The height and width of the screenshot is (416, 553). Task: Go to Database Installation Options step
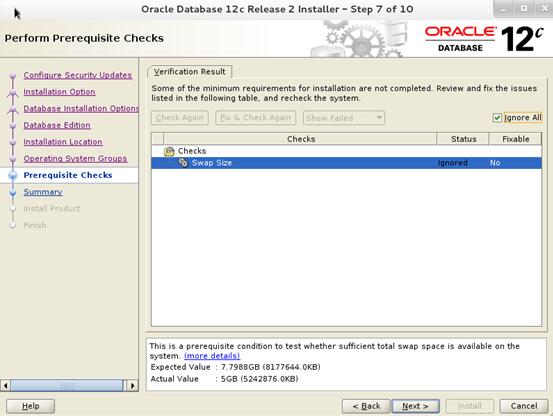coord(81,109)
